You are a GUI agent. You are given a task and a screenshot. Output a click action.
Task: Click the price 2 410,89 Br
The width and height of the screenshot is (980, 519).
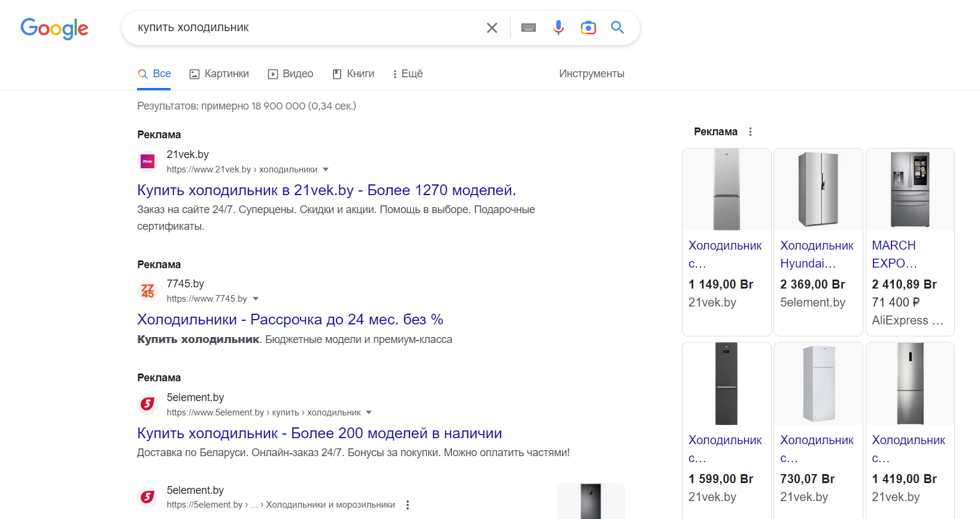coord(905,284)
